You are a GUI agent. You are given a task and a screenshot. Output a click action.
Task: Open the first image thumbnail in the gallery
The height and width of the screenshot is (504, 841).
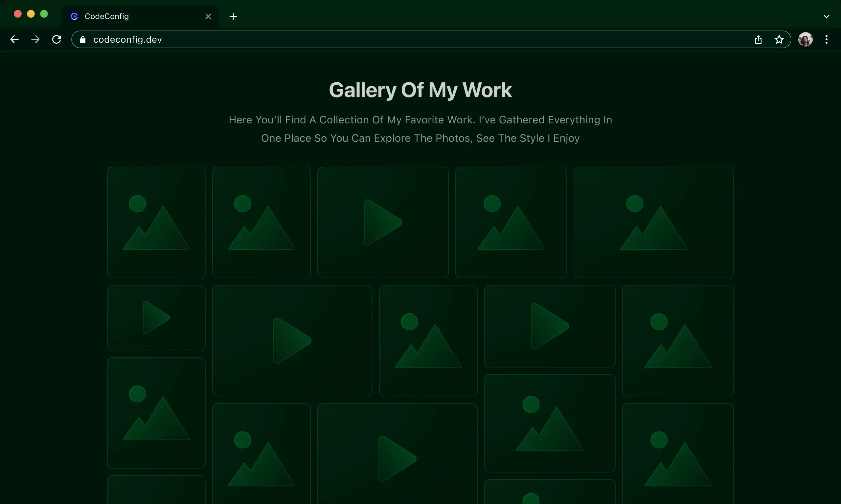point(156,222)
